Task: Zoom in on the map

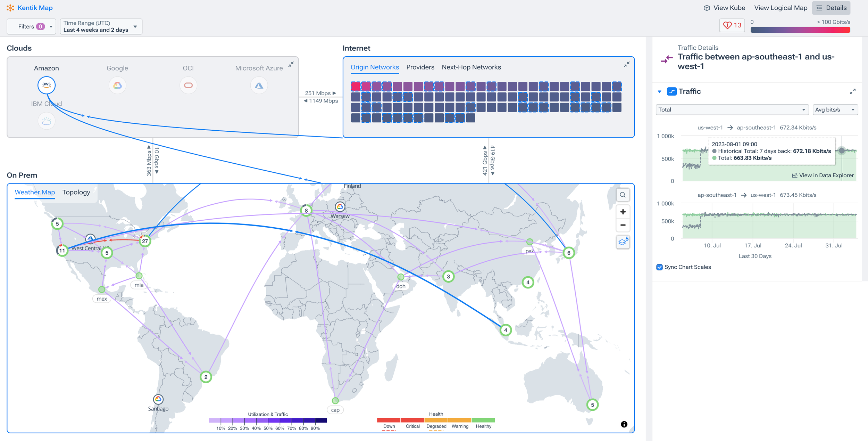Action: [x=623, y=211]
